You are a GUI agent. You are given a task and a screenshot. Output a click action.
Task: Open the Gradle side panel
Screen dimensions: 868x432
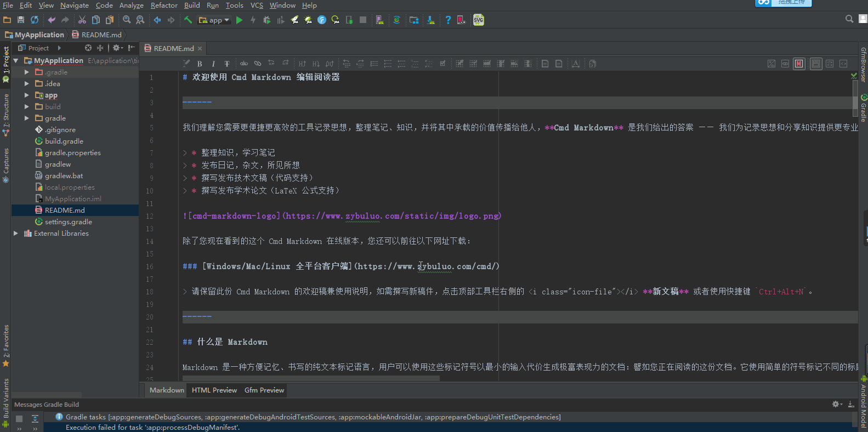pyautogui.click(x=863, y=109)
